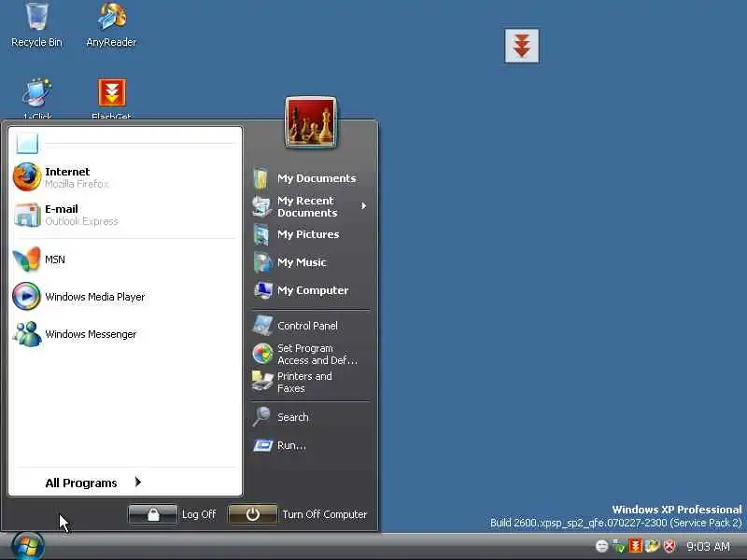Screen dimensions: 747x560
Task: Start Windows Messenger
Action: [125, 334]
